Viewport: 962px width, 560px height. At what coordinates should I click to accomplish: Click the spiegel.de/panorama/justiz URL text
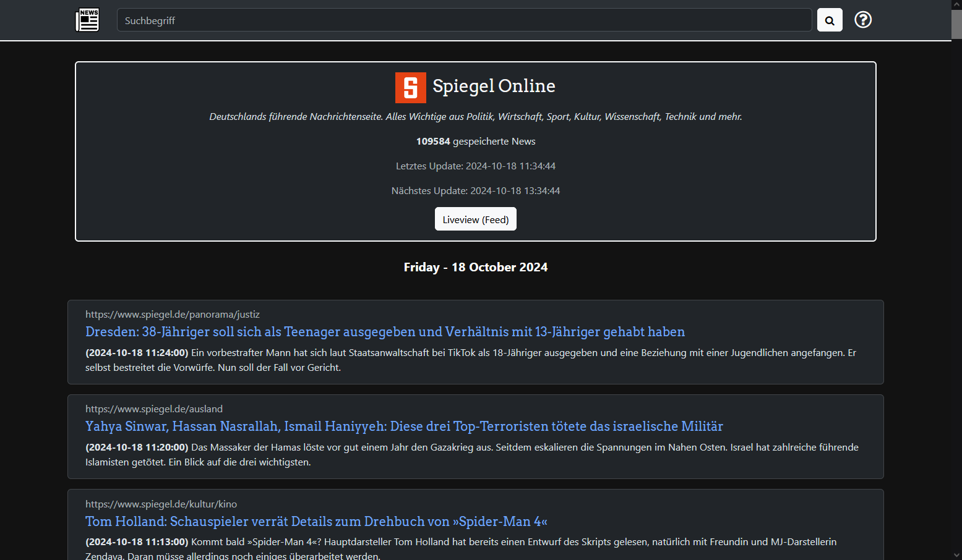(173, 314)
